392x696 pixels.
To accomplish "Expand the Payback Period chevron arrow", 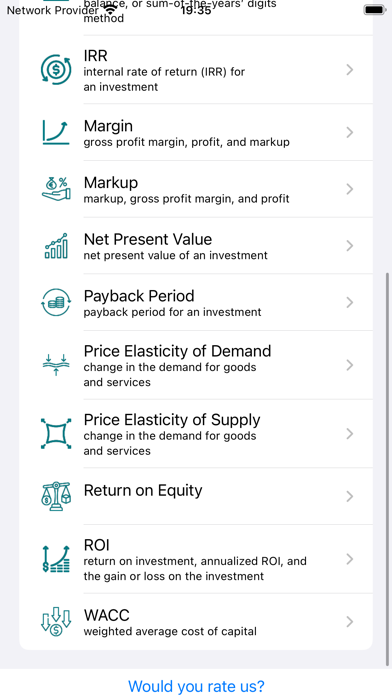I will 350,302.
